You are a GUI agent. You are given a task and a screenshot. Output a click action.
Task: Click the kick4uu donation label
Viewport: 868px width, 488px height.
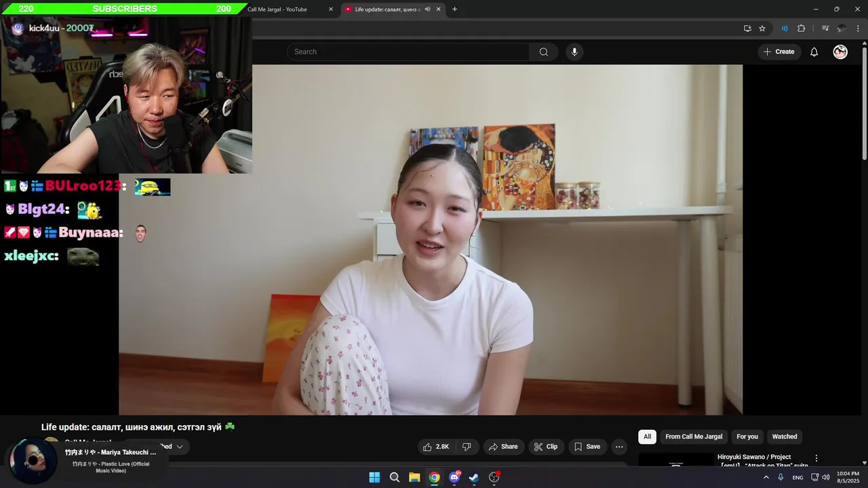(x=61, y=28)
